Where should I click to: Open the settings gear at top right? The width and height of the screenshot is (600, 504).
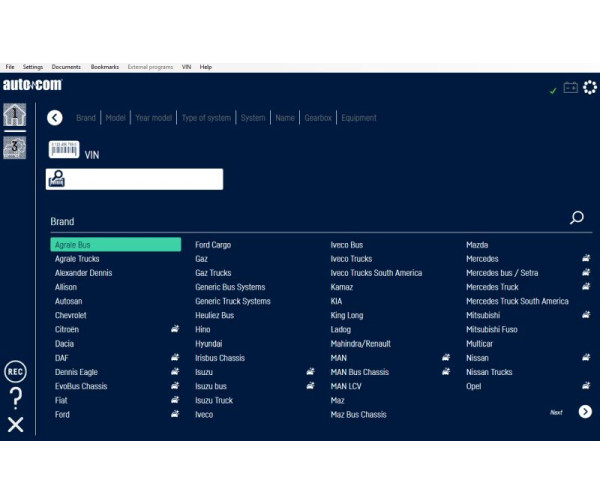pyautogui.click(x=590, y=88)
